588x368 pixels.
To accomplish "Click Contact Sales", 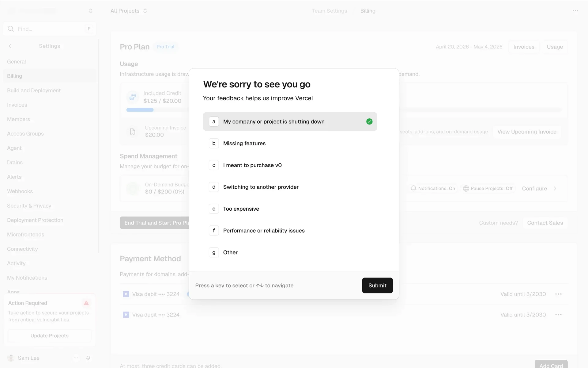I will pos(545,223).
